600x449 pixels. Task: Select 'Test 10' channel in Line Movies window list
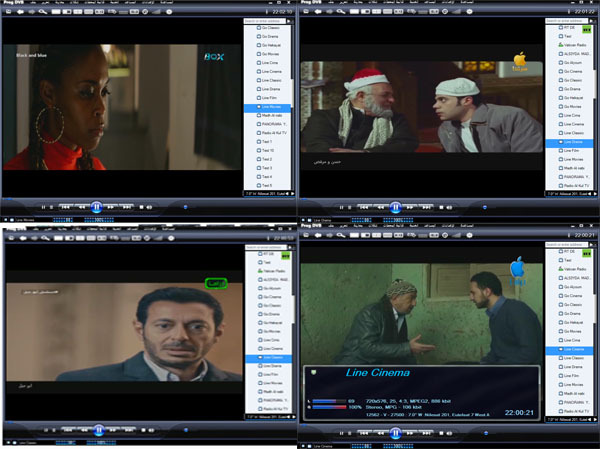[x=267, y=150]
